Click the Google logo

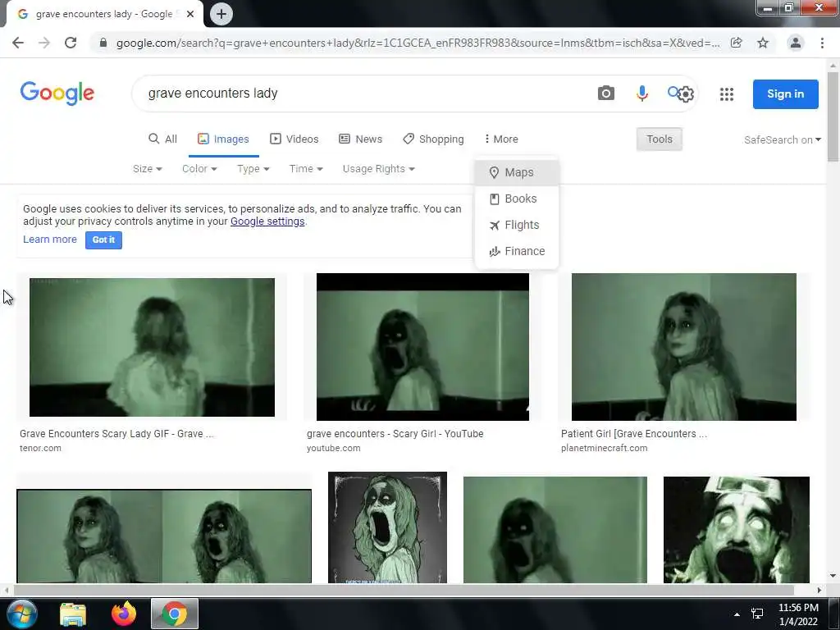pos(57,94)
